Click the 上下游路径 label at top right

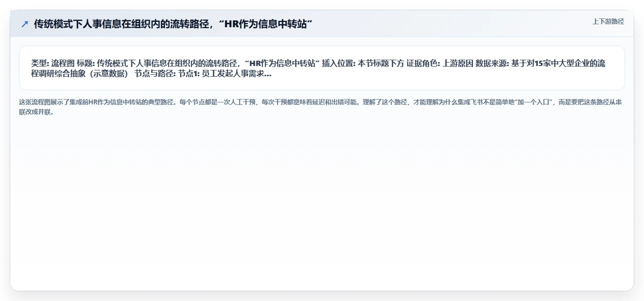click(x=608, y=21)
